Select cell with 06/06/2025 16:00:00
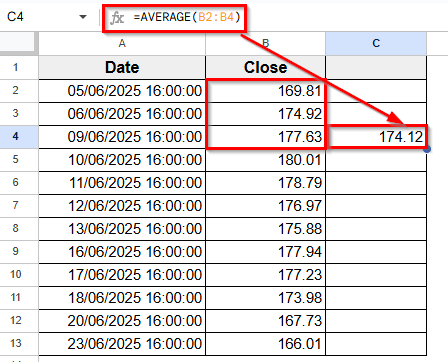This screenshot has width=448, height=362. click(122, 114)
